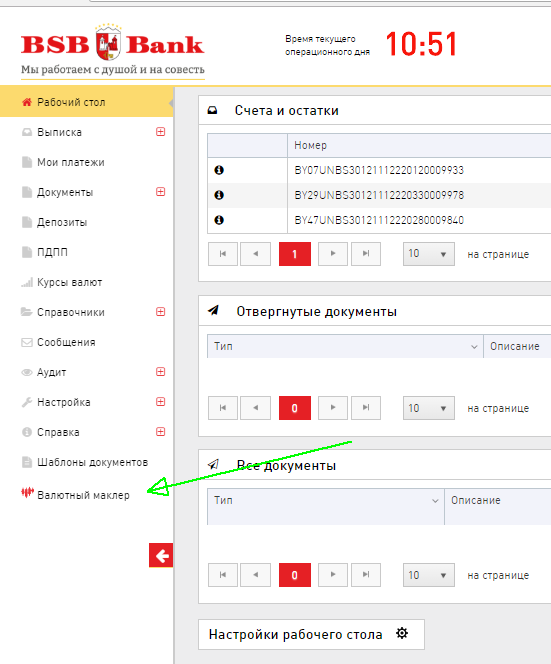The image size is (551, 664).
Task: Expand the Справочники plus icon
Action: pyautogui.click(x=161, y=312)
